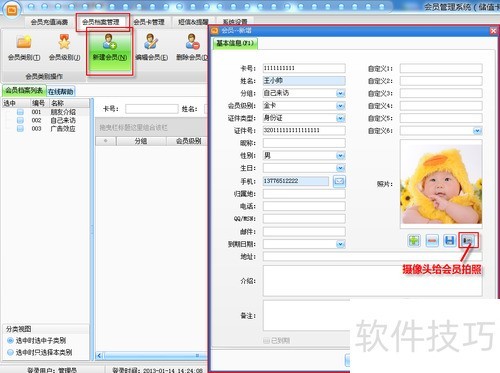The image size is (500, 373).
Task: Open the 会员类别 category icon
Action: (24, 42)
